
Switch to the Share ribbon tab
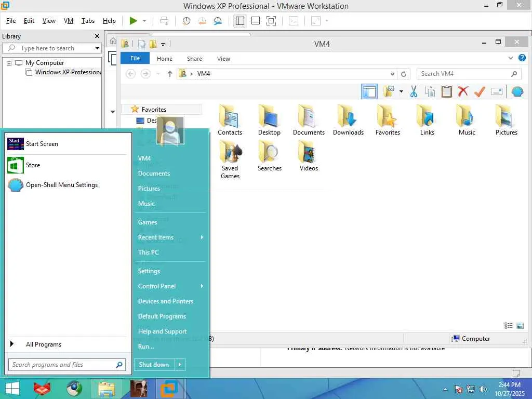[194, 59]
